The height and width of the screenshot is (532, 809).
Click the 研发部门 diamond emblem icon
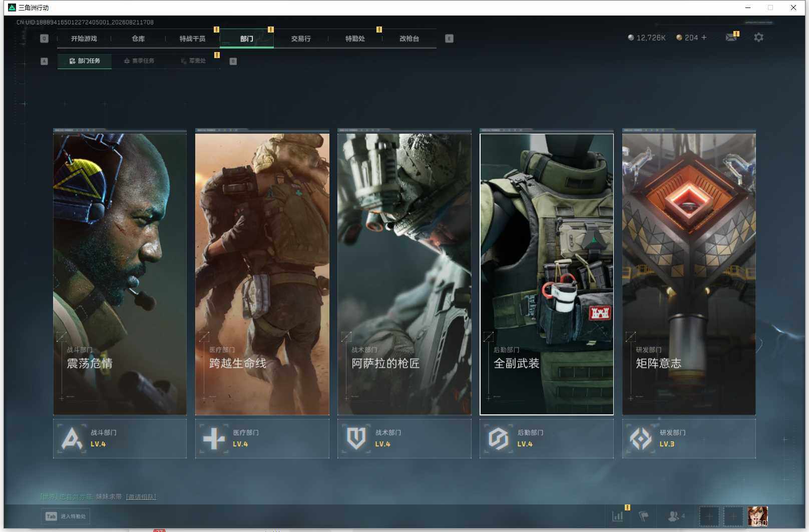[x=640, y=438]
